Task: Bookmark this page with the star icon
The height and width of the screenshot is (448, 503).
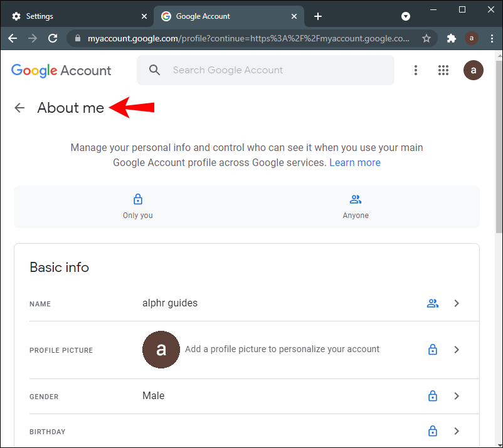Action: tap(426, 38)
